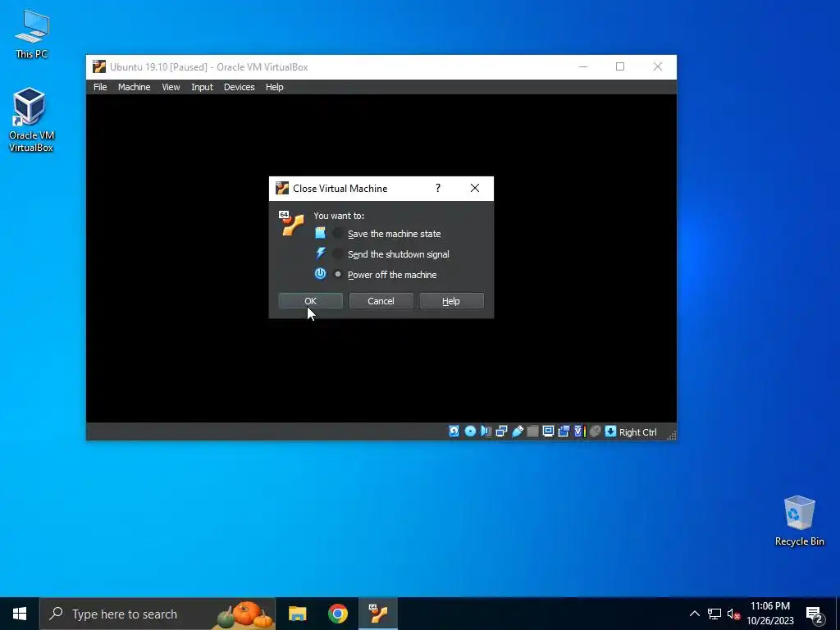
Task: Click the shutdown signal lightning icon
Action: pos(321,253)
